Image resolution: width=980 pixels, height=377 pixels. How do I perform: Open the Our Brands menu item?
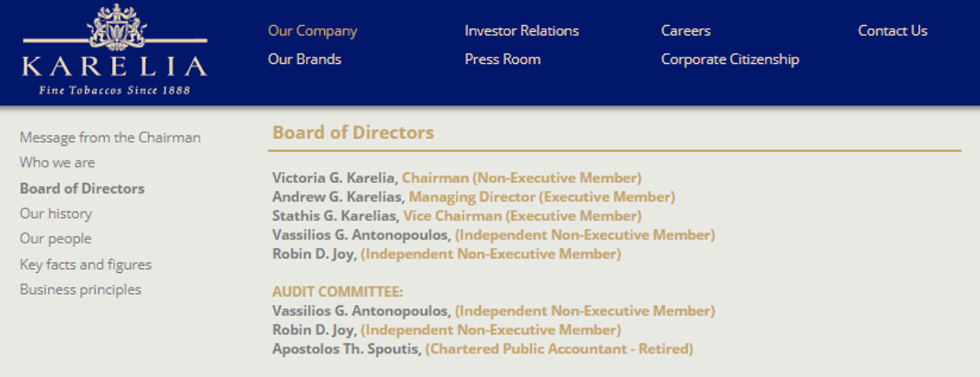coord(304,59)
